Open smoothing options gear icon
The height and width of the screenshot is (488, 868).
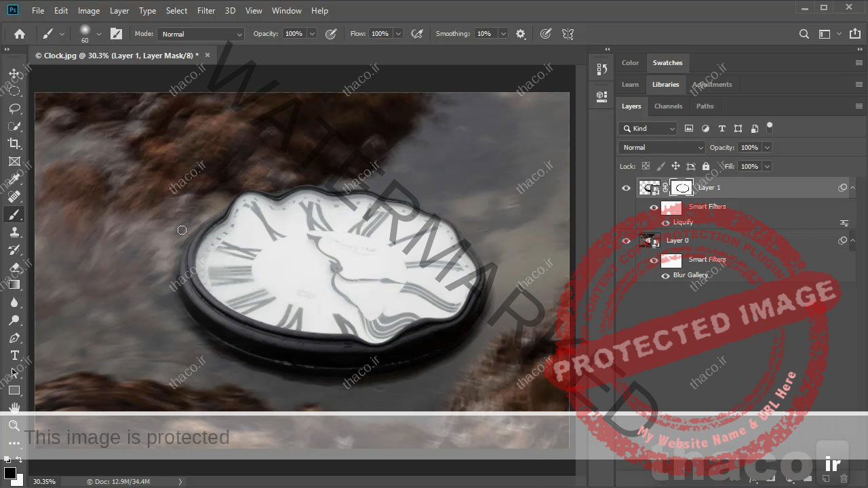click(x=521, y=34)
